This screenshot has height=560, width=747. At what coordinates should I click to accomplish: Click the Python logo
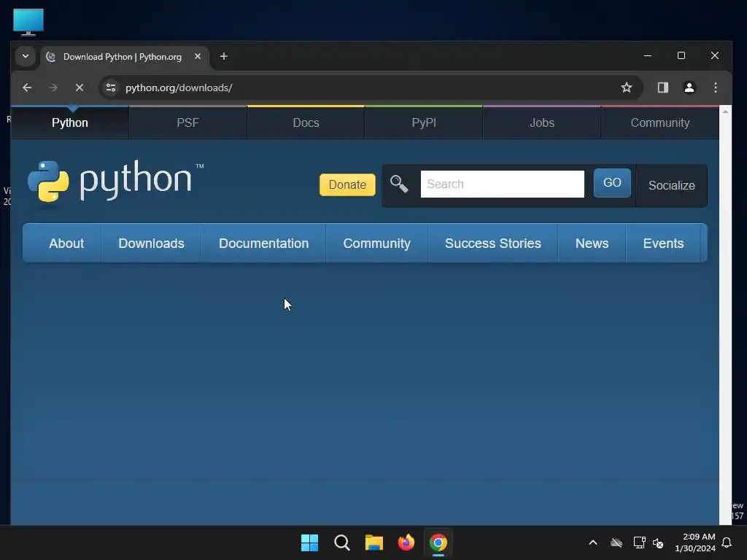[x=116, y=182]
